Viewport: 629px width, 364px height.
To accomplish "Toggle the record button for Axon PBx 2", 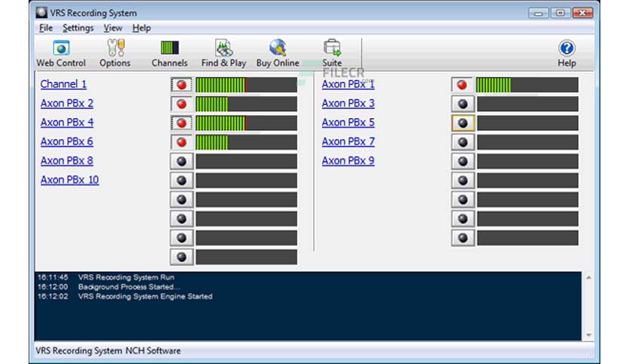I will (x=181, y=105).
